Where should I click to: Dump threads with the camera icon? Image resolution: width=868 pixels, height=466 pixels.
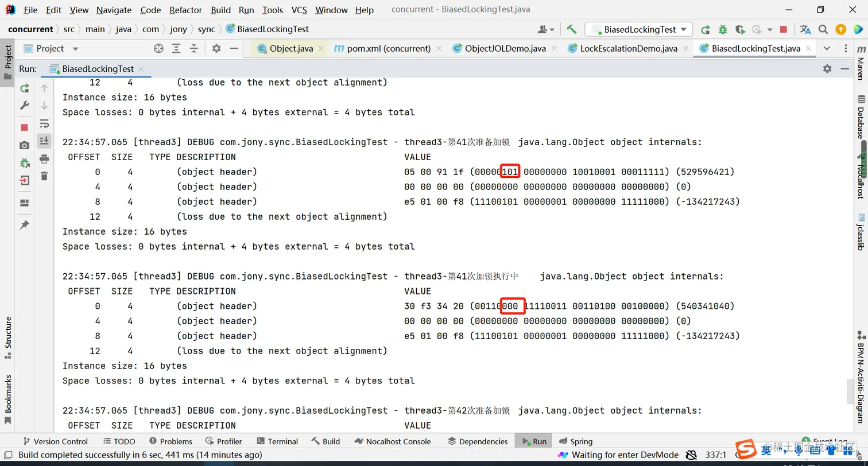(x=25, y=145)
